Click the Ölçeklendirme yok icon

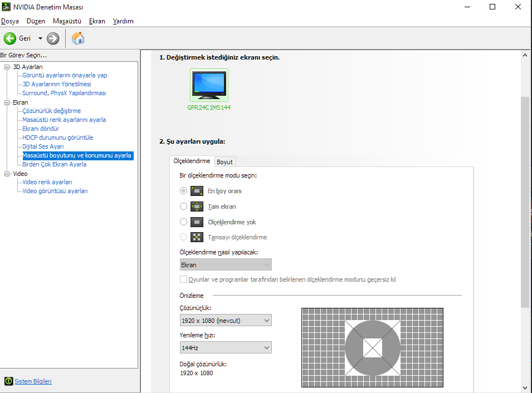point(197,222)
